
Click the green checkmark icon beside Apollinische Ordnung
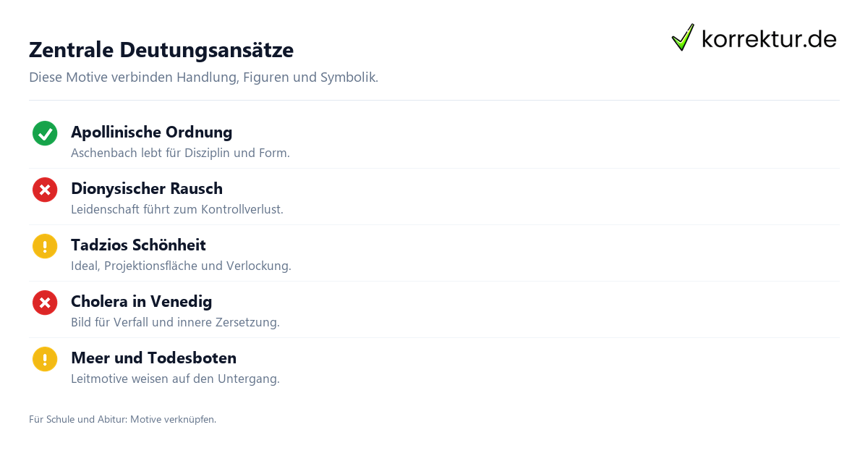tap(45, 133)
